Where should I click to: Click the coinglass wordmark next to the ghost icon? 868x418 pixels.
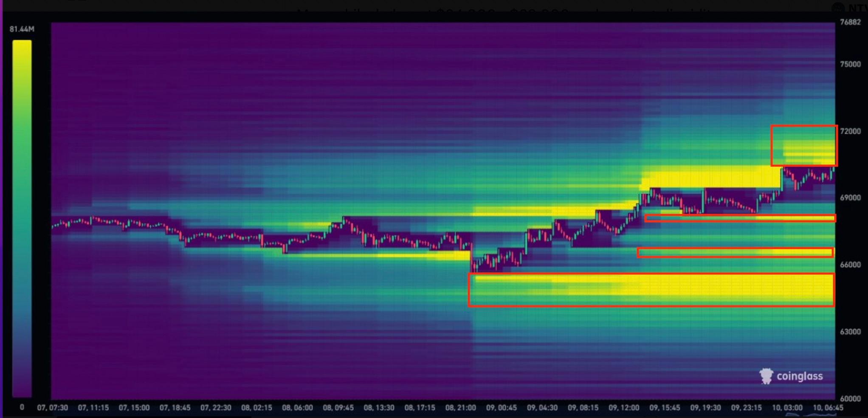pos(800,376)
